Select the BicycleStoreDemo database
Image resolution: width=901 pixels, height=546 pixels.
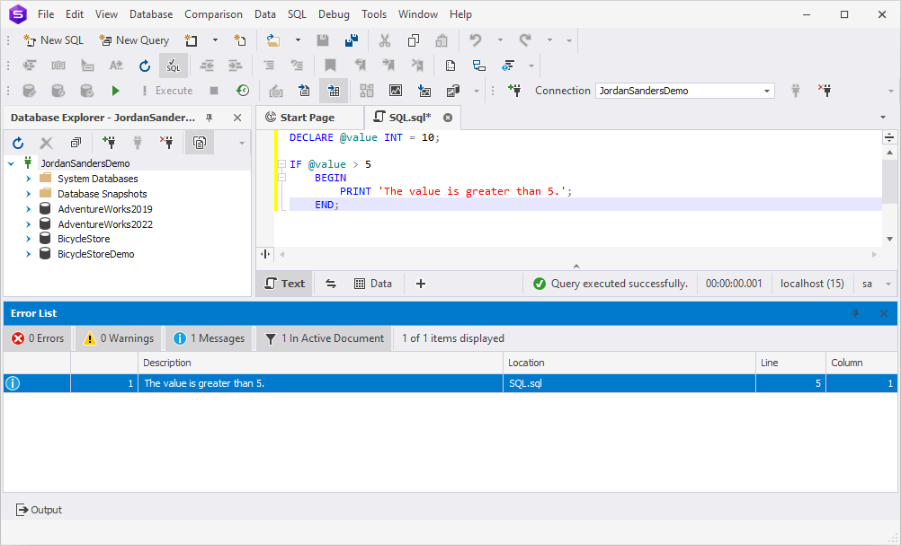[95, 254]
